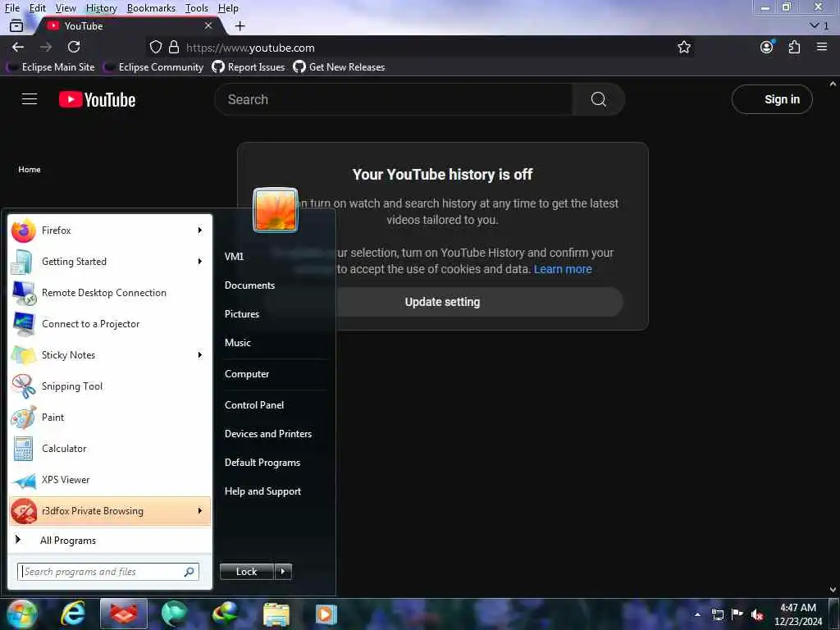The height and width of the screenshot is (630, 840).
Task: Open a new tab with plus button
Action: [240, 25]
